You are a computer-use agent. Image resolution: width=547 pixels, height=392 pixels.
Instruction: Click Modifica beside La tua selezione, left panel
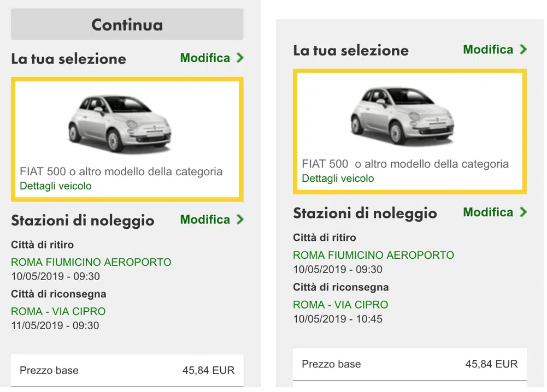pyautogui.click(x=205, y=58)
